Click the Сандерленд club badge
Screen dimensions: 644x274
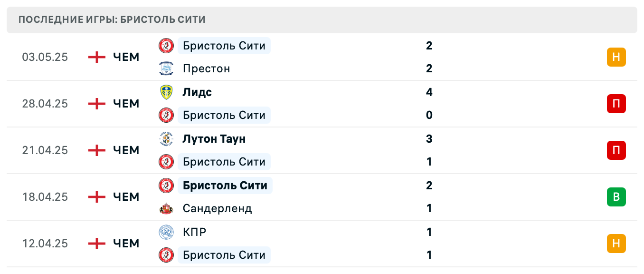pyautogui.click(x=165, y=208)
